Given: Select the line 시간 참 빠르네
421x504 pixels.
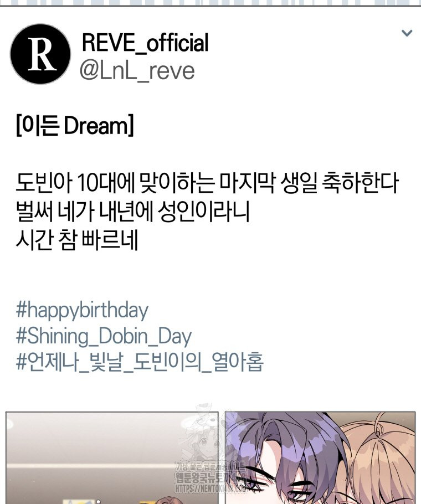Looking at the screenshot, I should tap(77, 240).
